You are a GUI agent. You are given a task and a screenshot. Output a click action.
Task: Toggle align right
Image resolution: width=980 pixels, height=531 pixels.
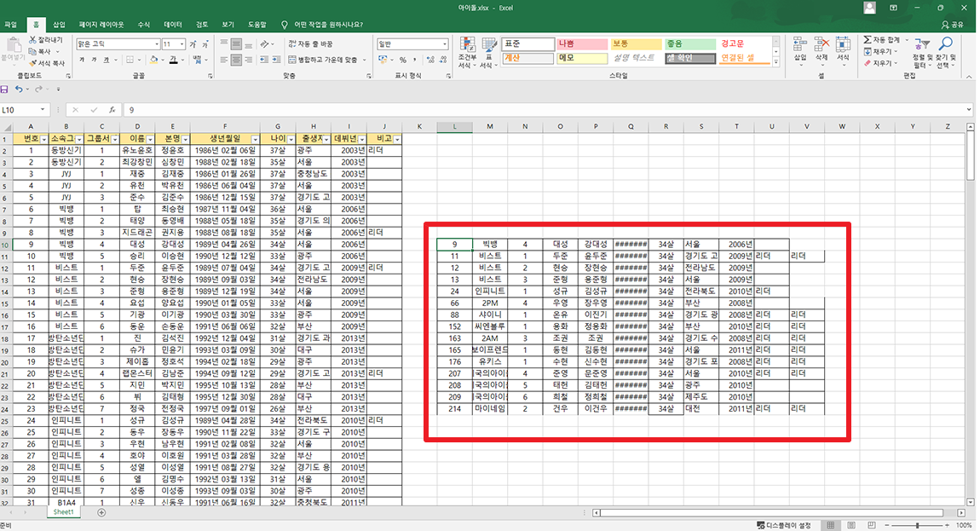(249, 60)
